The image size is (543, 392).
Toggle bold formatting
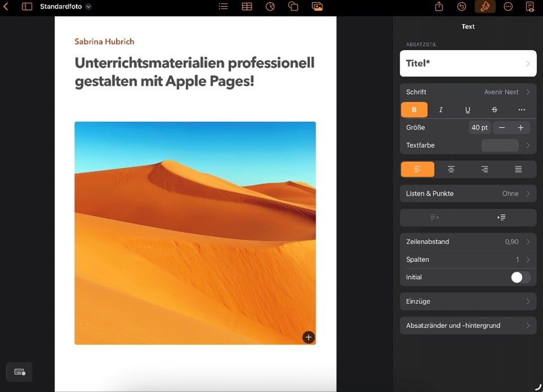414,110
